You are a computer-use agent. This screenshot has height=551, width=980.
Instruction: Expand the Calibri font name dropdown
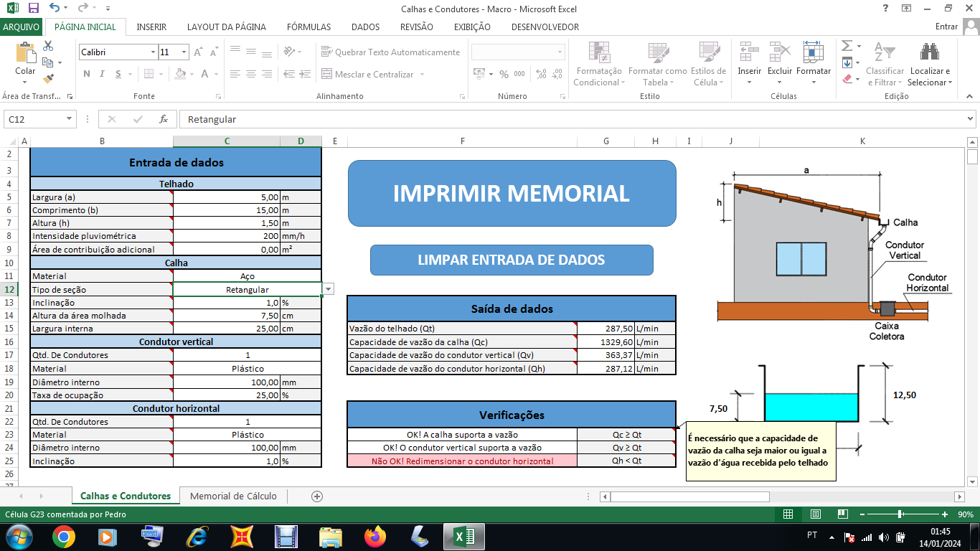pyautogui.click(x=153, y=52)
